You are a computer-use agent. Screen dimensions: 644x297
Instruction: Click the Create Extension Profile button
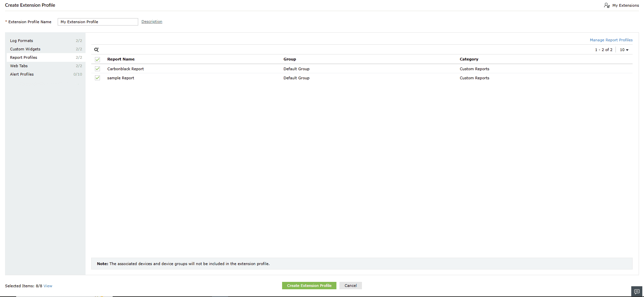click(x=309, y=286)
